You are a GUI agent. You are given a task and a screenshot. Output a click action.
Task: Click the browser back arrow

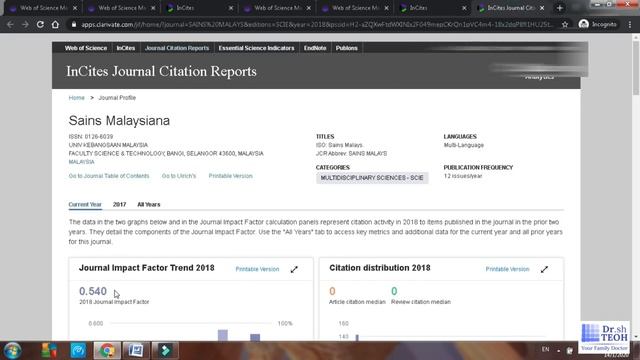[x=10, y=24]
